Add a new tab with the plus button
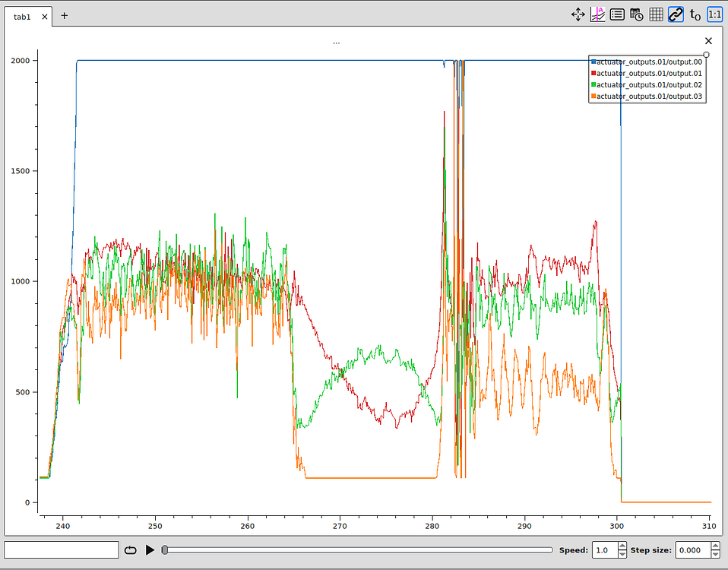This screenshot has width=728, height=570. click(64, 16)
